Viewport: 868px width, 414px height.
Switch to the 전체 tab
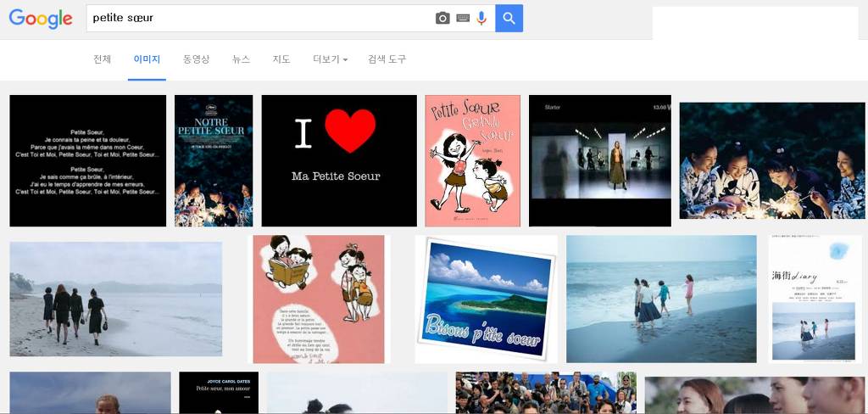[x=102, y=59]
